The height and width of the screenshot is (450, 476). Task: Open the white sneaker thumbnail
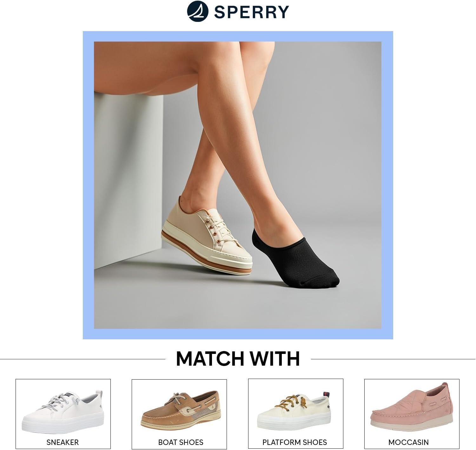pos(63,414)
